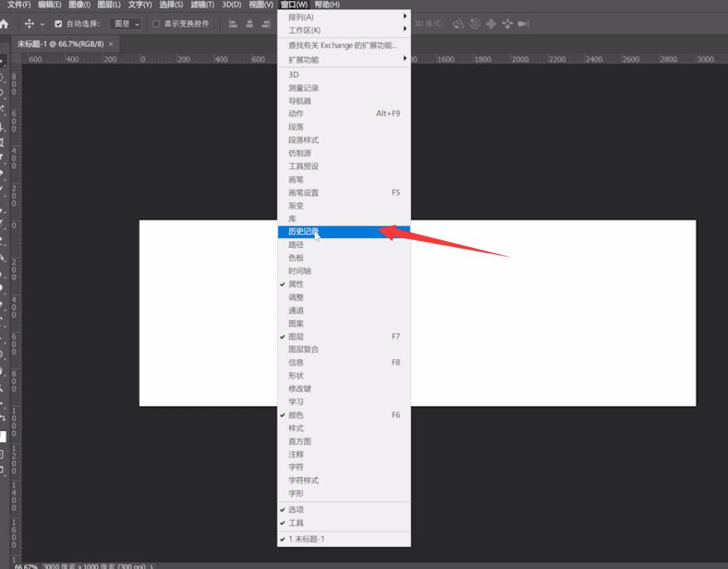Choose 测量记录 in the menu

pyautogui.click(x=343, y=88)
